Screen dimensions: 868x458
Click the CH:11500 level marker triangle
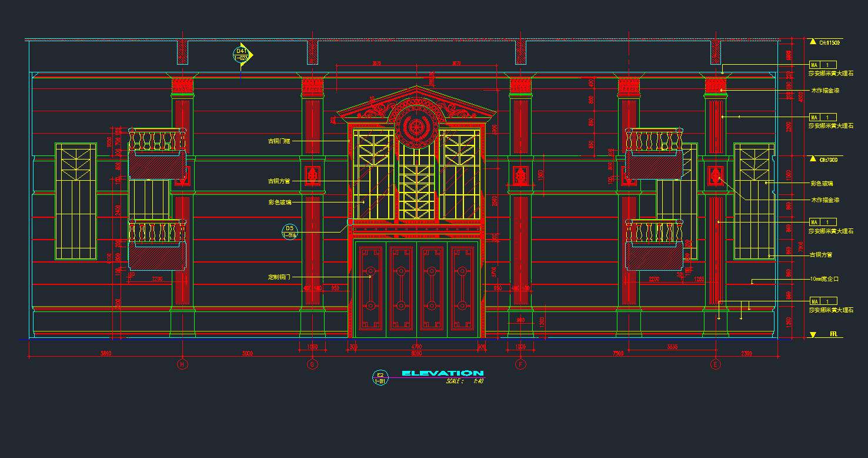tap(813, 42)
